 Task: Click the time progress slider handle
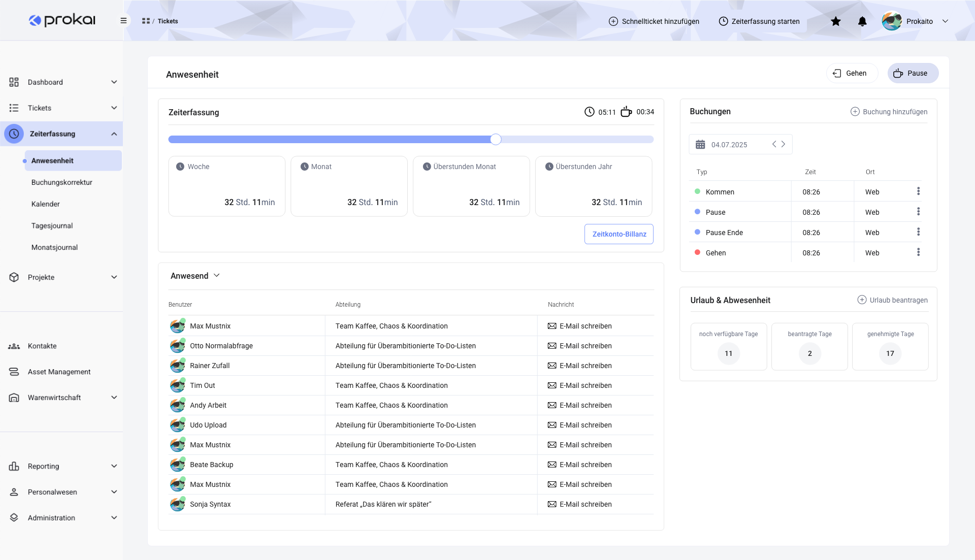click(496, 140)
